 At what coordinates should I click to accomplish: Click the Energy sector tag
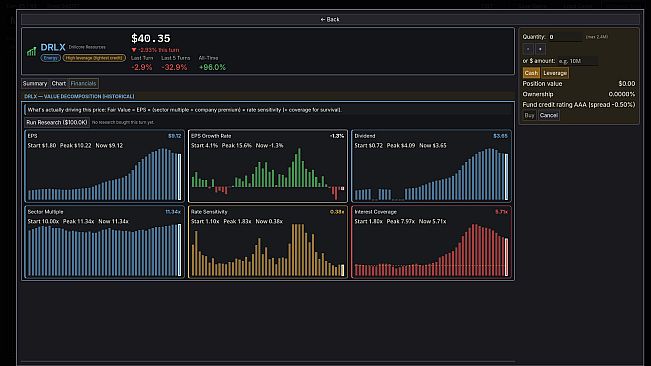click(50, 58)
